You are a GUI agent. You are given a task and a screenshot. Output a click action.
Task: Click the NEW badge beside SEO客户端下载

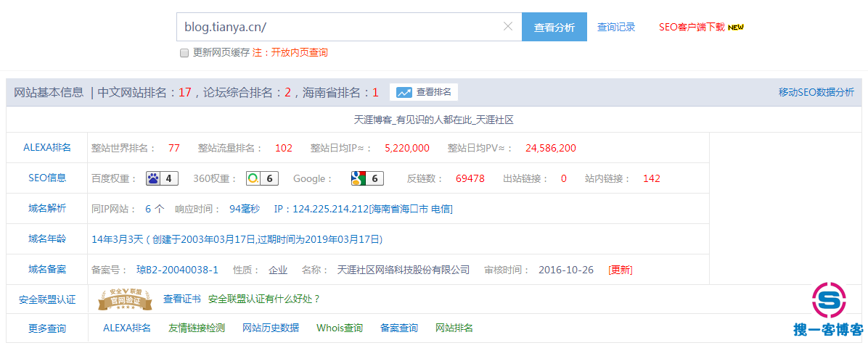[736, 28]
